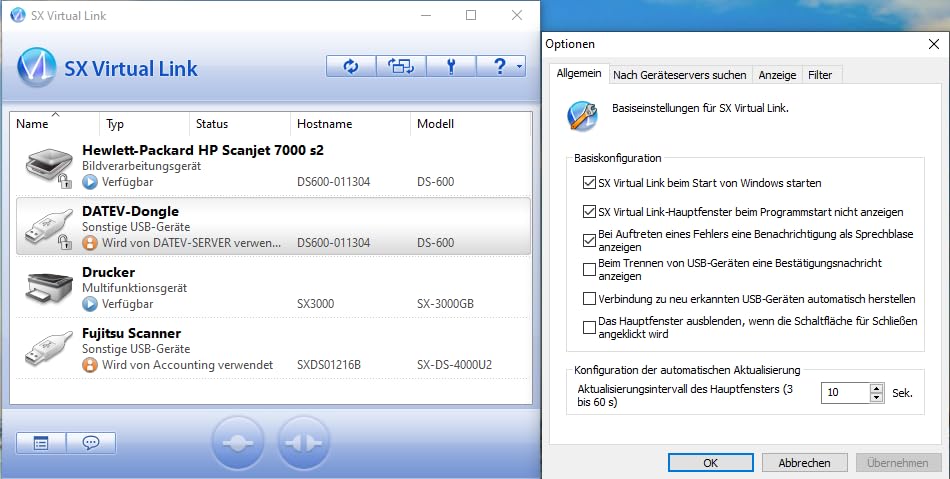Image resolution: width=950 pixels, height=479 pixels.
Task: Click the list properties icon at bottom left
Action: [41, 442]
